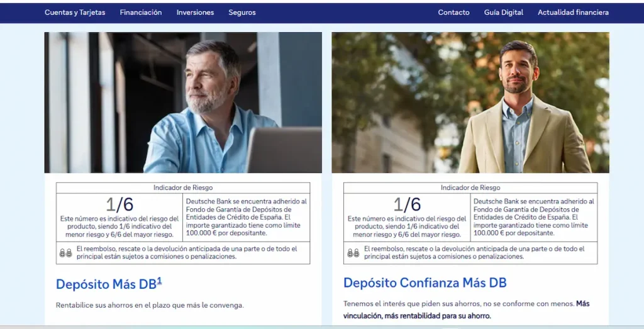Image resolution: width=644 pixels, height=329 pixels.
Task: Open Guía Digital link
Action: click(504, 13)
